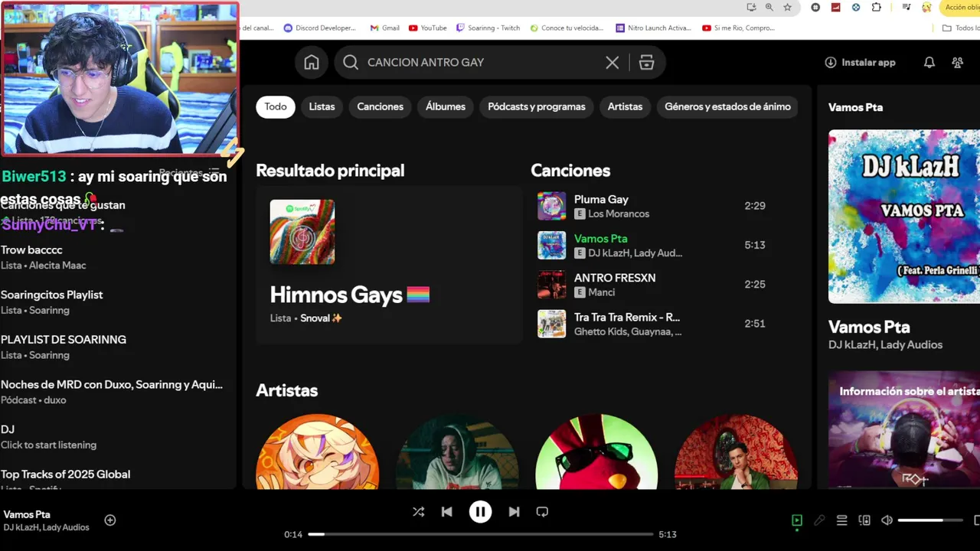Open the fourth artist avatar with red background
This screenshot has width=980, height=551.
[x=736, y=452]
